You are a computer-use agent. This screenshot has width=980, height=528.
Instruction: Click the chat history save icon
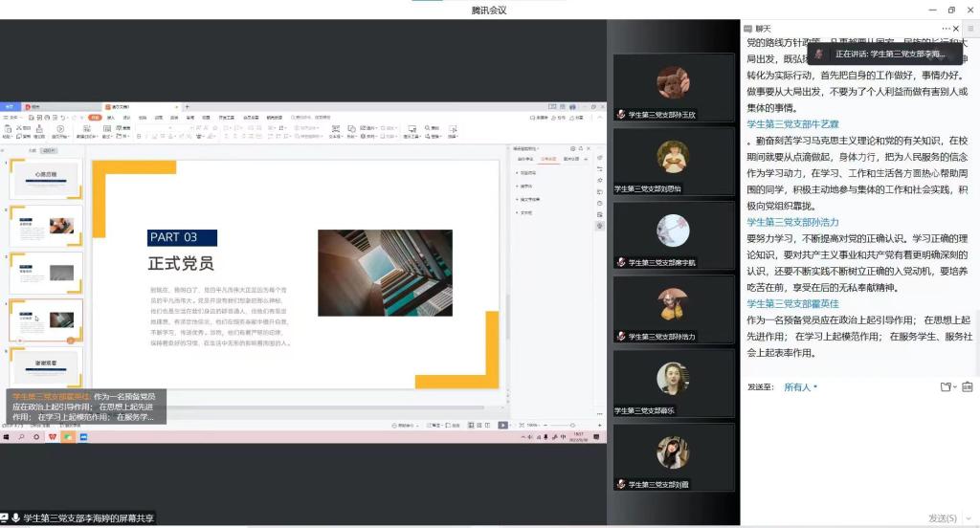click(967, 387)
